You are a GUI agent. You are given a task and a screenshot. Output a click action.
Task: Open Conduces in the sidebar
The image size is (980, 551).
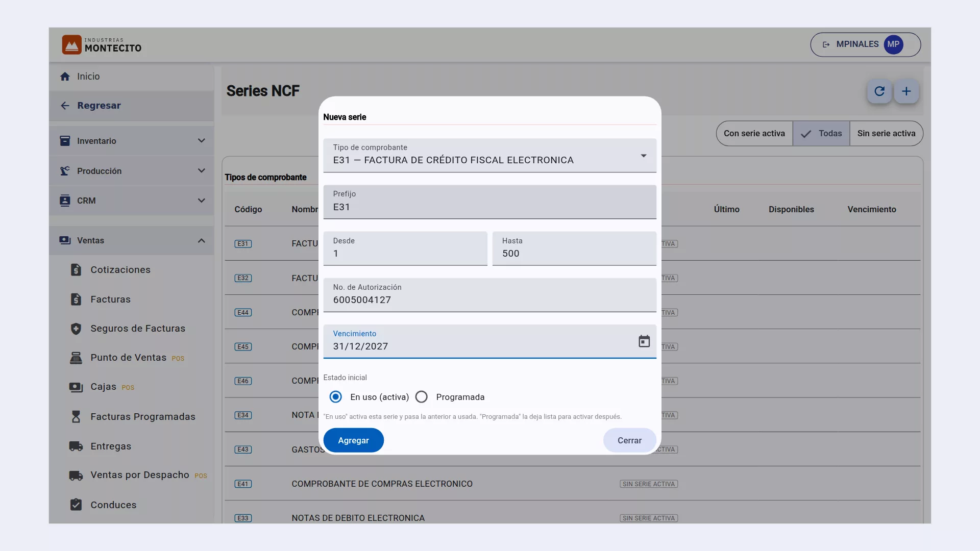tap(113, 505)
